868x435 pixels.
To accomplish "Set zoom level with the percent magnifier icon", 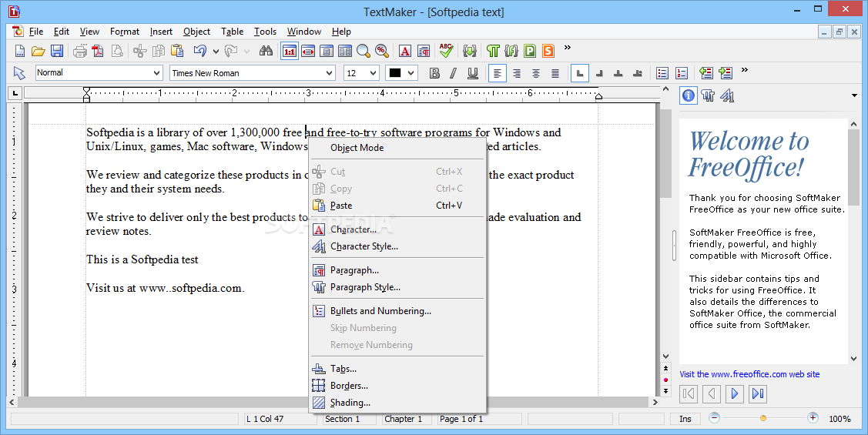I will pos(382,52).
